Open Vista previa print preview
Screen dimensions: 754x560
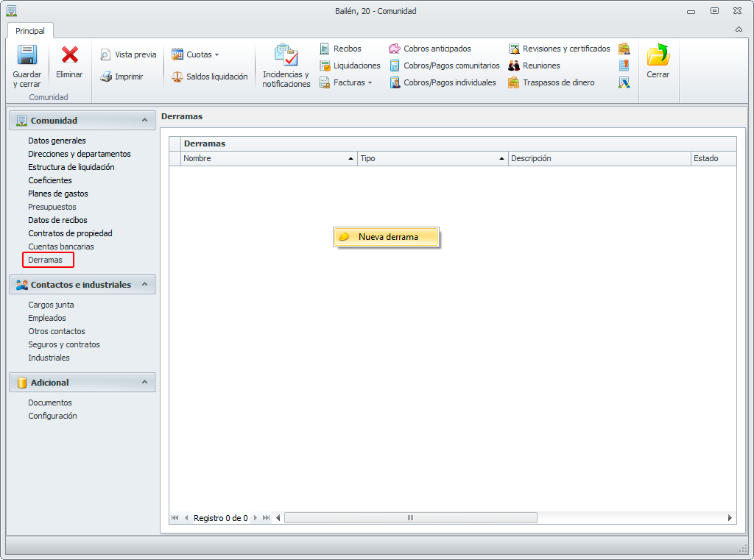pyautogui.click(x=128, y=54)
